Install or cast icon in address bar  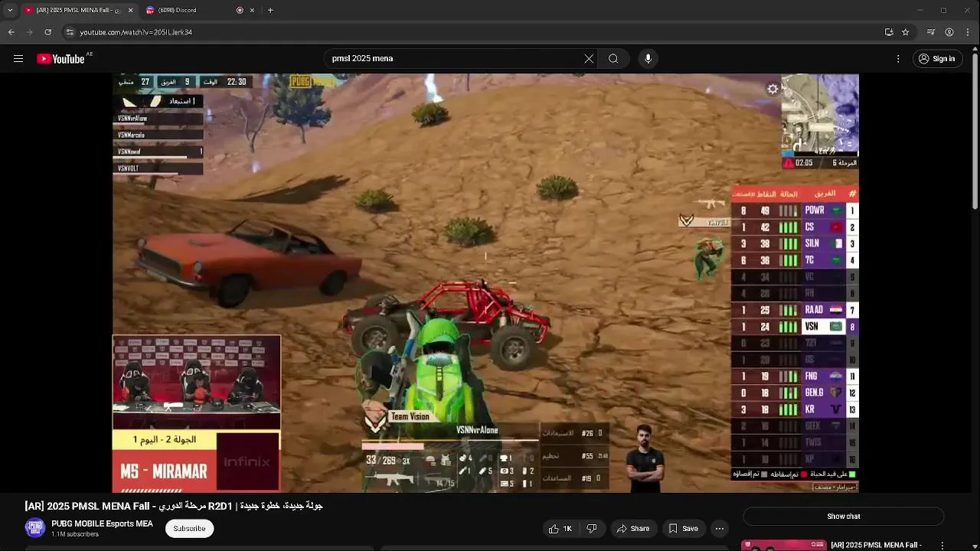click(889, 32)
